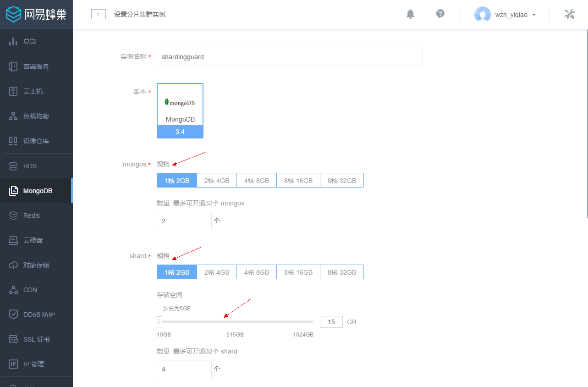Select shard spec 1核 2GB
Image resolution: width=588 pixels, height=387 pixels.
click(177, 272)
